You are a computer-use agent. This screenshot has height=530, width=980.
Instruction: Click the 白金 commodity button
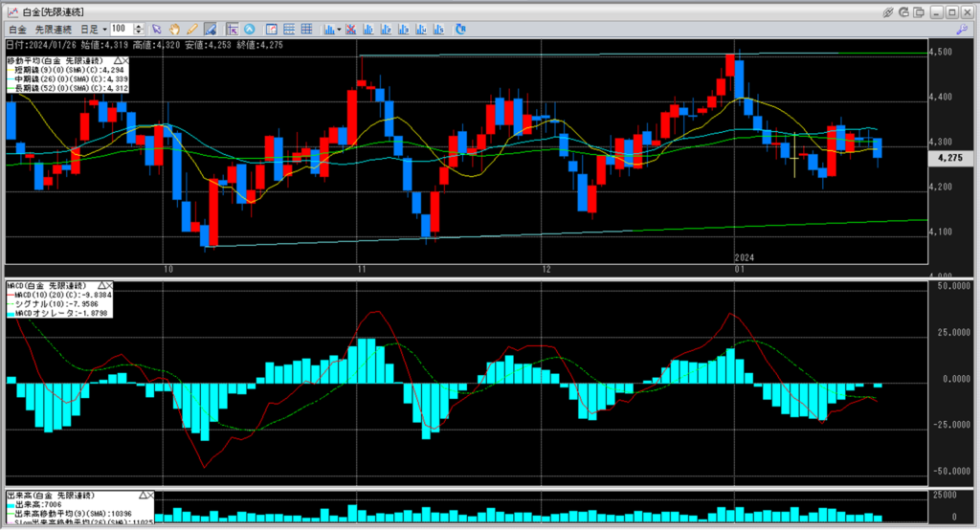tap(17, 30)
